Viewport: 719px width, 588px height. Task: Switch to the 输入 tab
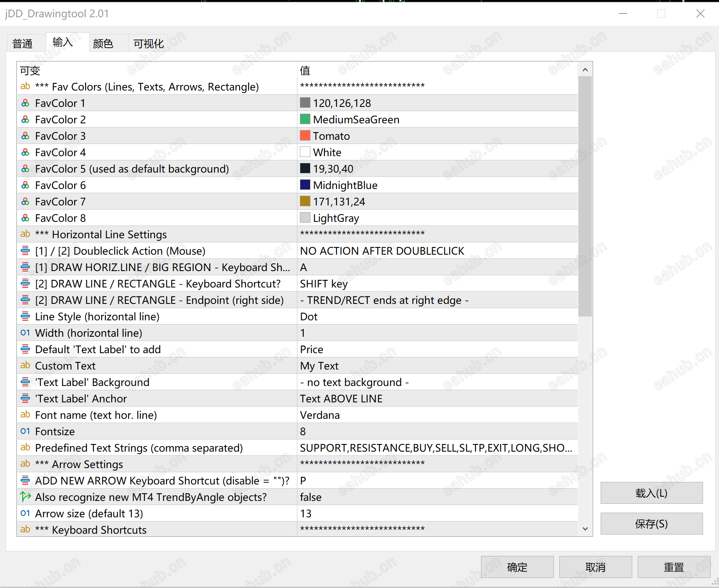pyautogui.click(x=67, y=42)
